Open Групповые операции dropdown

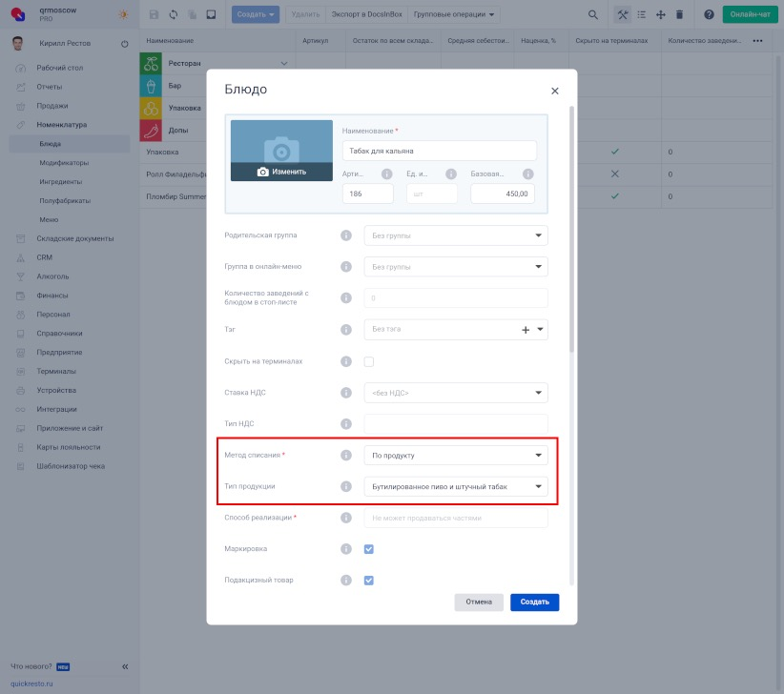tap(453, 14)
